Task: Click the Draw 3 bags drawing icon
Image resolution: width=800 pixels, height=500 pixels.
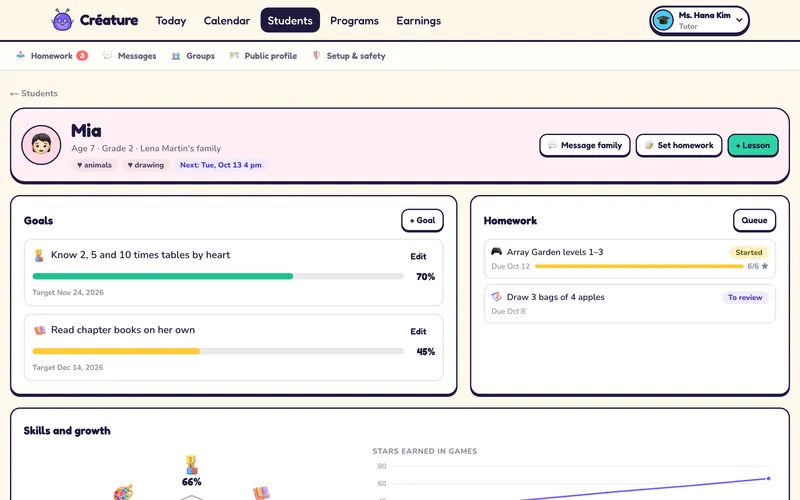Action: click(x=496, y=296)
